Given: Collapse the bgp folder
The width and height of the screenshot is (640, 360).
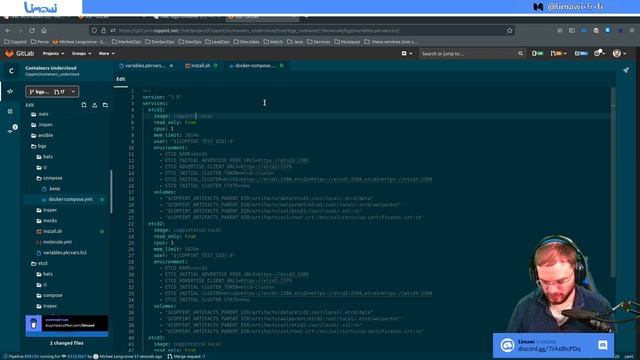Looking at the screenshot, I should point(39,146).
